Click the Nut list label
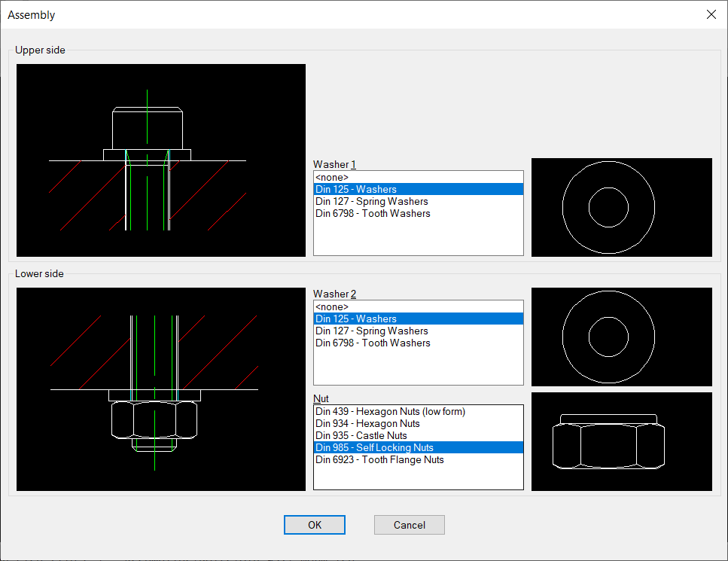The width and height of the screenshot is (728, 561). (321, 398)
